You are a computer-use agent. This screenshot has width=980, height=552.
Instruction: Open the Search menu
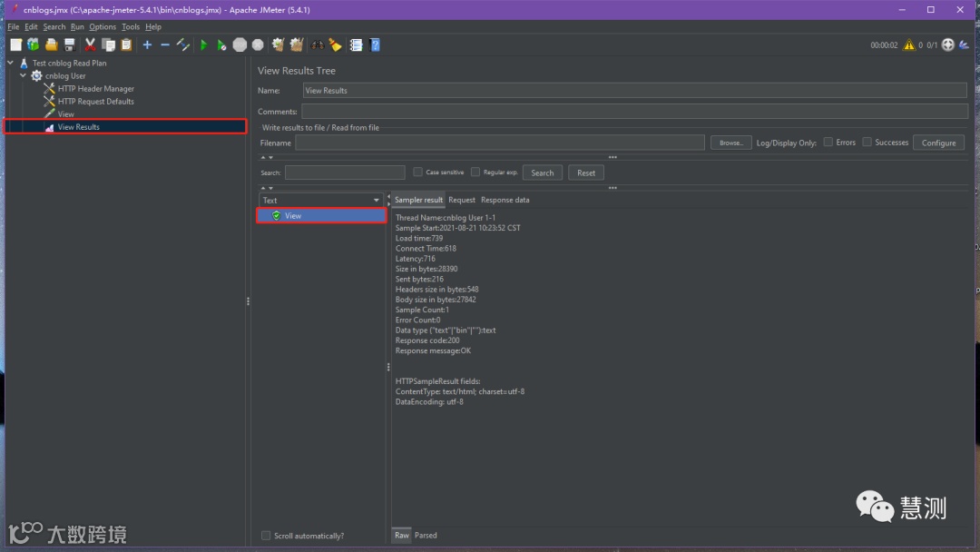point(54,27)
